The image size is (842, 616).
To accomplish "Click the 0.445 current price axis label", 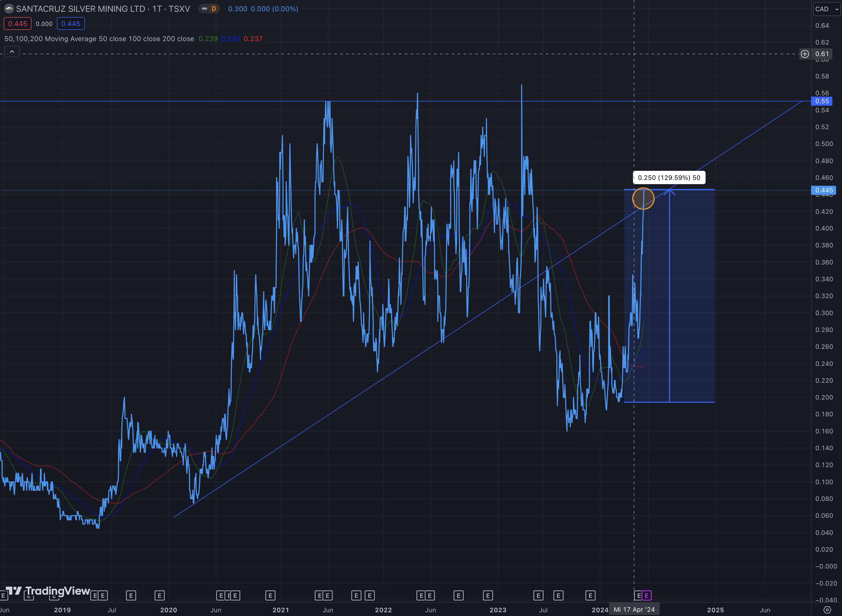I will [823, 190].
